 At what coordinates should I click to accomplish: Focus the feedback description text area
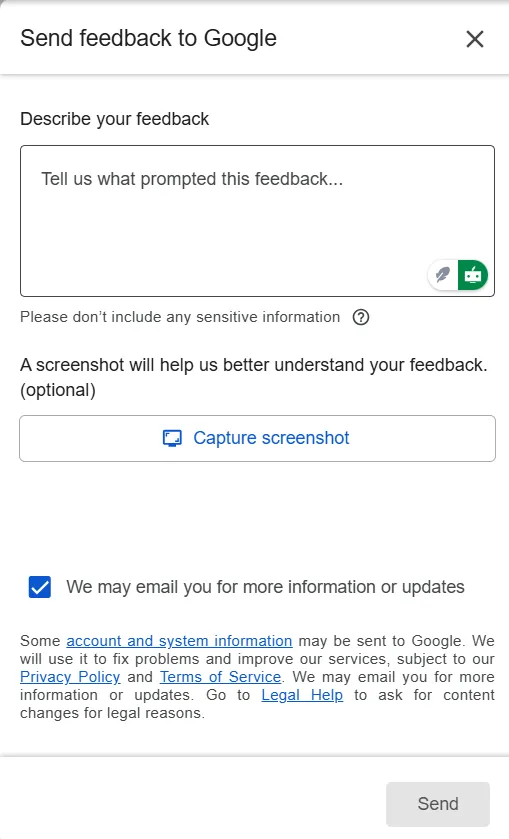[257, 220]
